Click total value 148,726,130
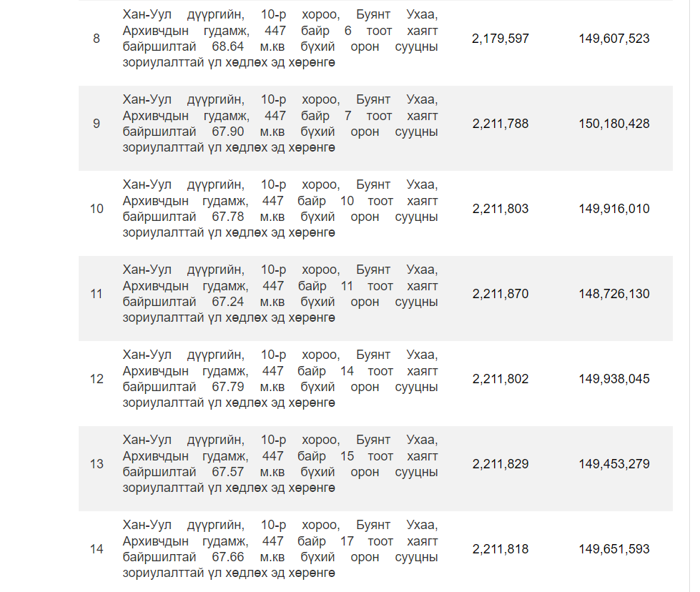 point(613,295)
